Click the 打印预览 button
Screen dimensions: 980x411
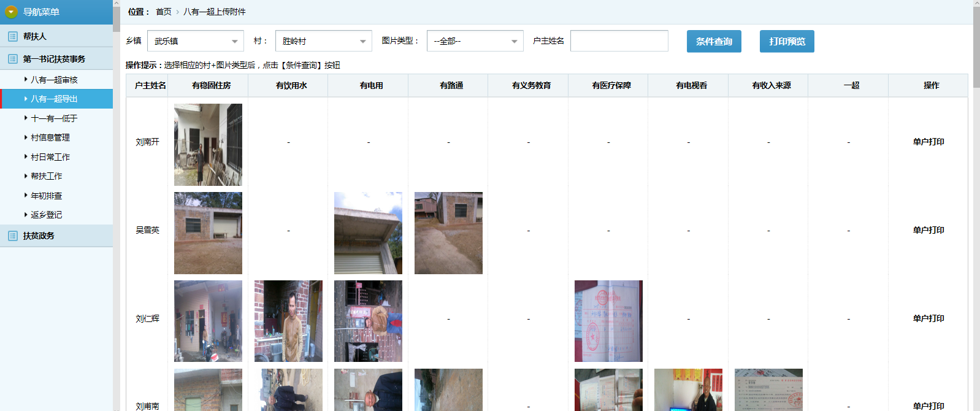(x=787, y=41)
